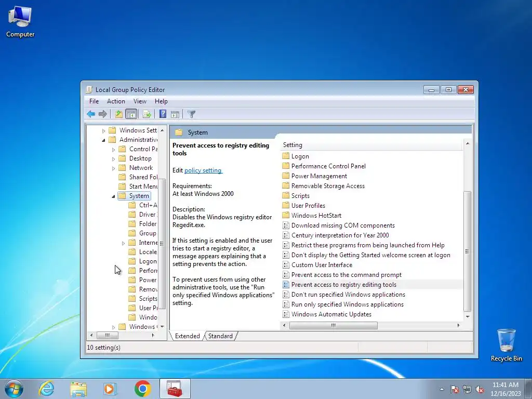Click the settings list vertical scrollbar thumb
The height and width of the screenshot is (399, 532).
point(467,251)
